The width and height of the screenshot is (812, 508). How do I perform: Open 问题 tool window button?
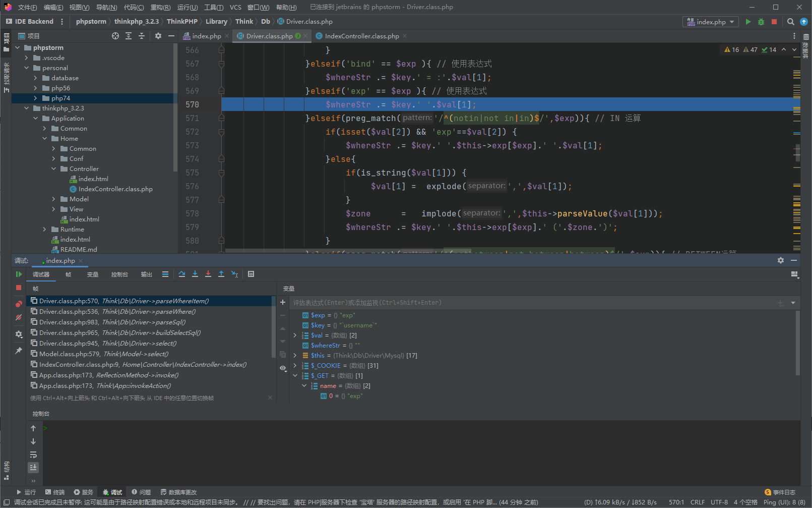141,492
